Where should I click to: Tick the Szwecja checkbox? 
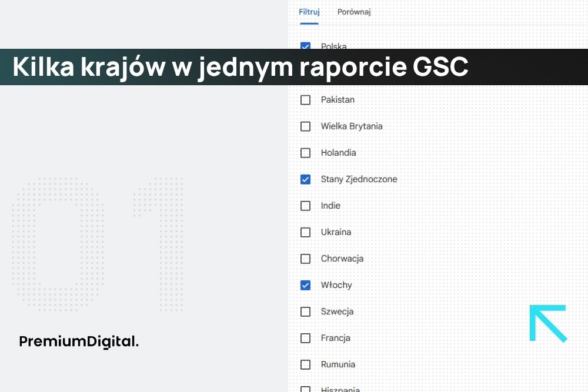click(306, 312)
